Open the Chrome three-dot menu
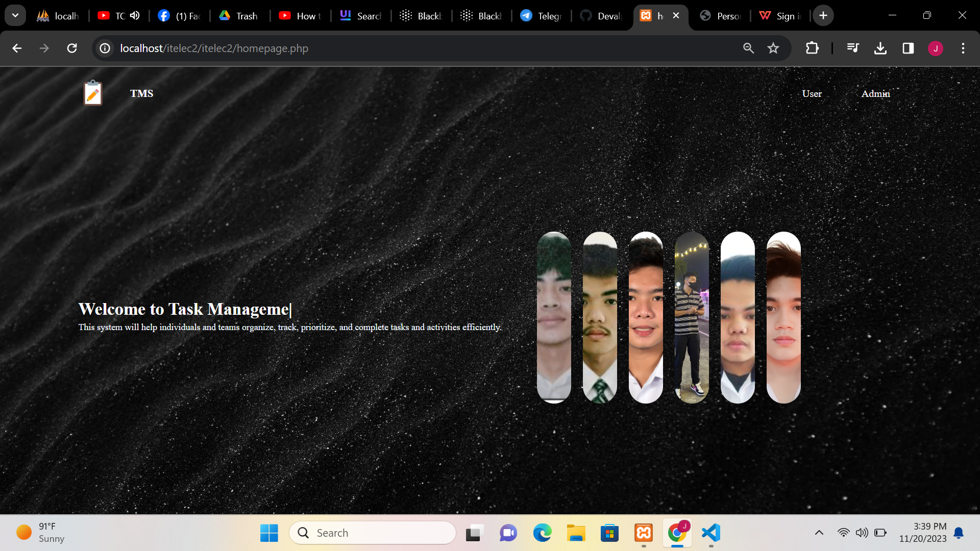The height and width of the screenshot is (551, 980). tap(963, 48)
